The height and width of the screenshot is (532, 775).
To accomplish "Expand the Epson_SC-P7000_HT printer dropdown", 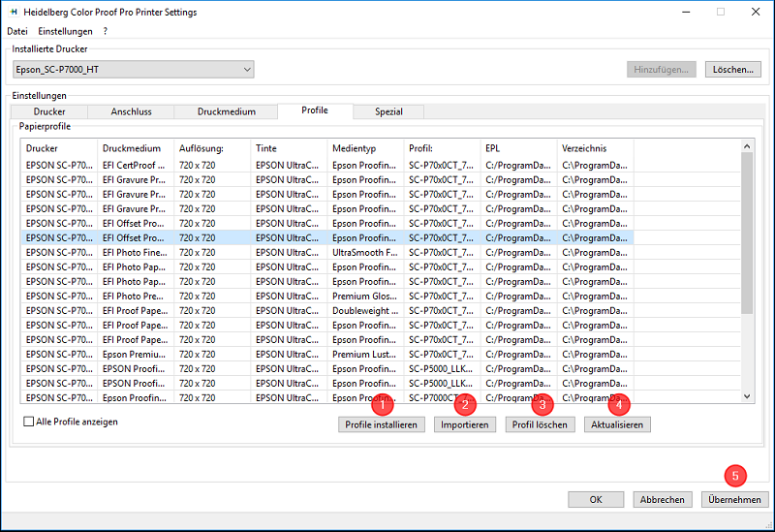I will [x=134, y=70].
